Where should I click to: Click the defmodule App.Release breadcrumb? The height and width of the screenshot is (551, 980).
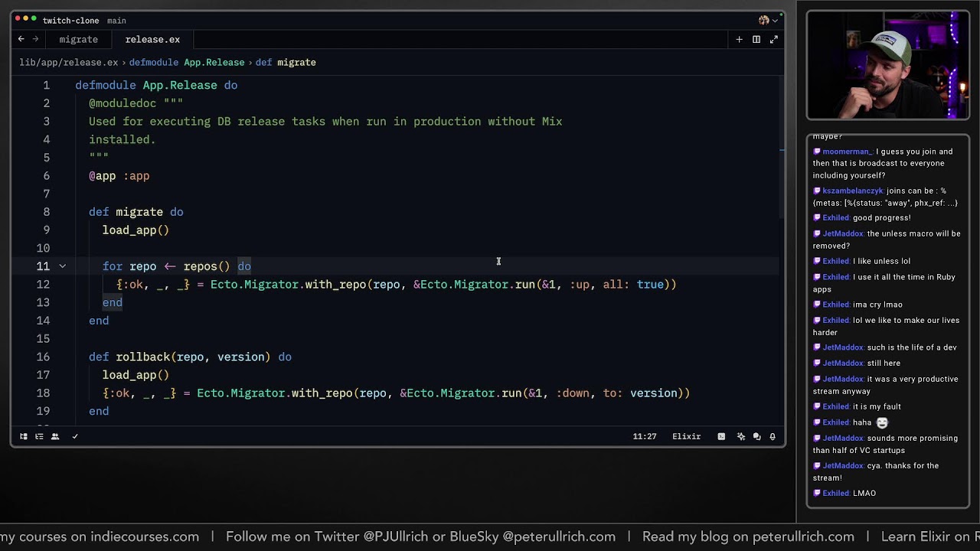coord(187,62)
